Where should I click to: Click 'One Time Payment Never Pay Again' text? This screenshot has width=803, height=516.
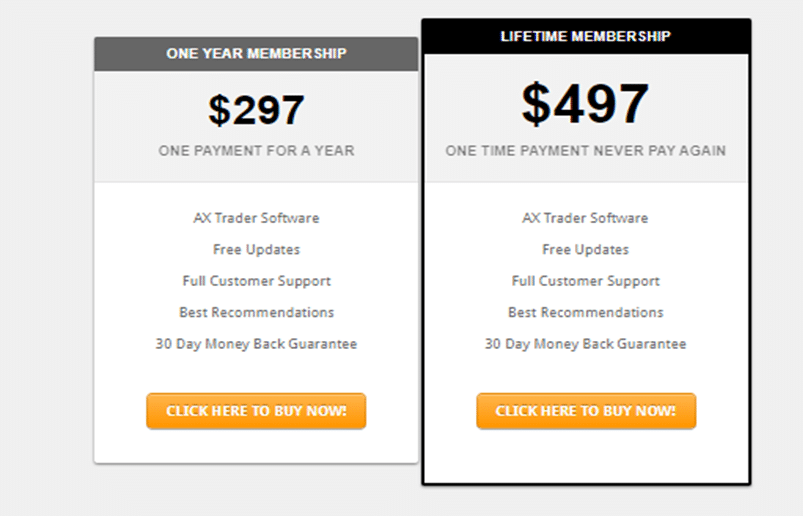click(585, 150)
